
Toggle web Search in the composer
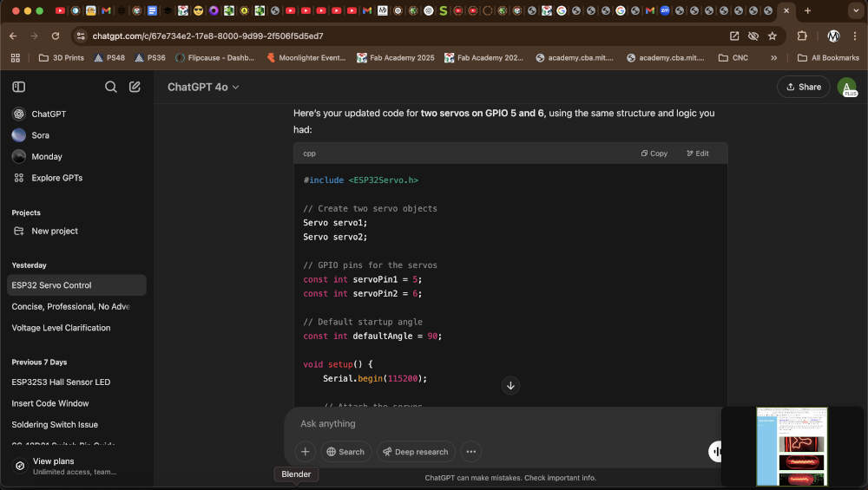345,452
